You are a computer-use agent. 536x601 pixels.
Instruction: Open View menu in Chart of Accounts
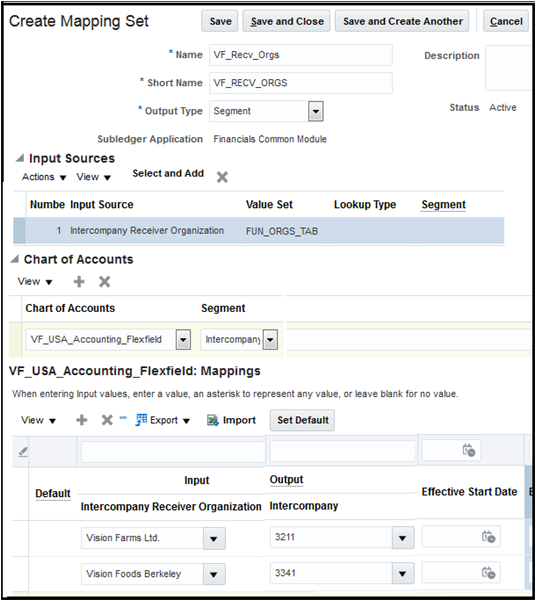pos(35,282)
